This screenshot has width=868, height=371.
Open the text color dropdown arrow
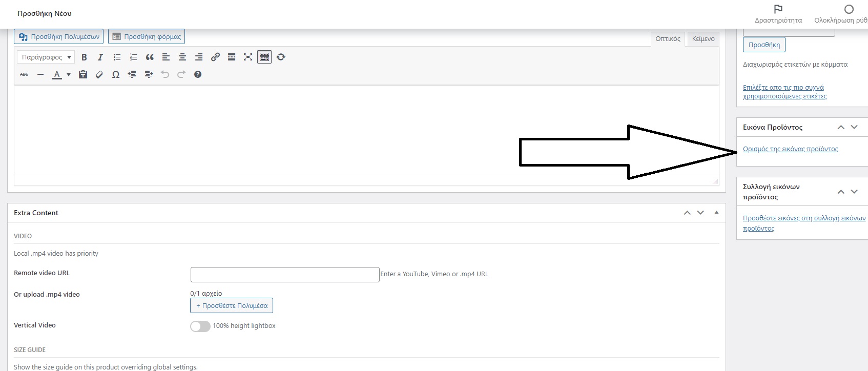(69, 75)
